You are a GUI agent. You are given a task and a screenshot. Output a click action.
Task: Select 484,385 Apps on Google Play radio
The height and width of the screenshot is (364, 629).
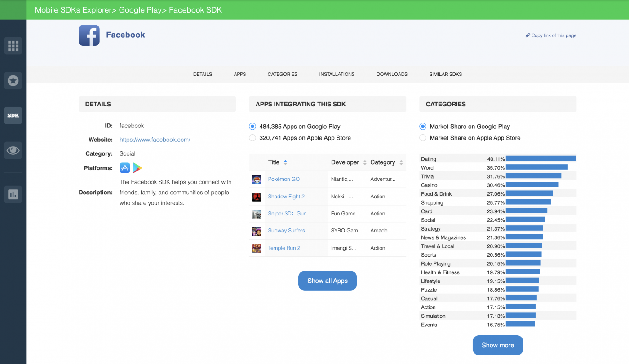click(252, 127)
